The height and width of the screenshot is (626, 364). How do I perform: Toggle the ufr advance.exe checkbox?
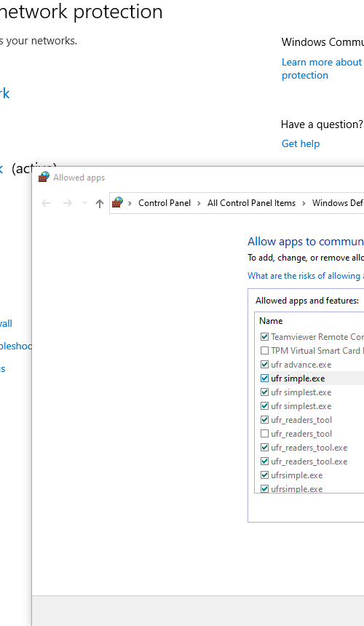pos(264,365)
